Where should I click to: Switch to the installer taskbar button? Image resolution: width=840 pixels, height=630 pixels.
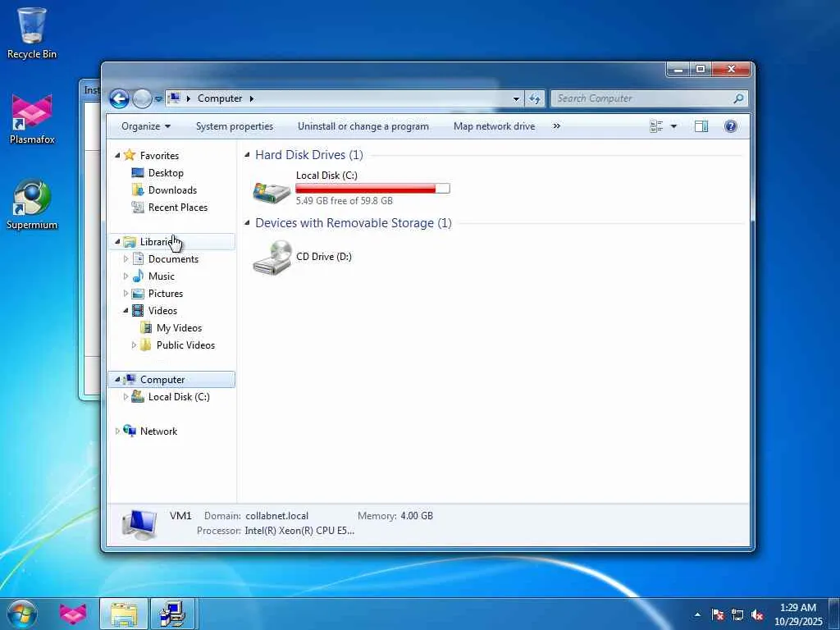(174, 614)
